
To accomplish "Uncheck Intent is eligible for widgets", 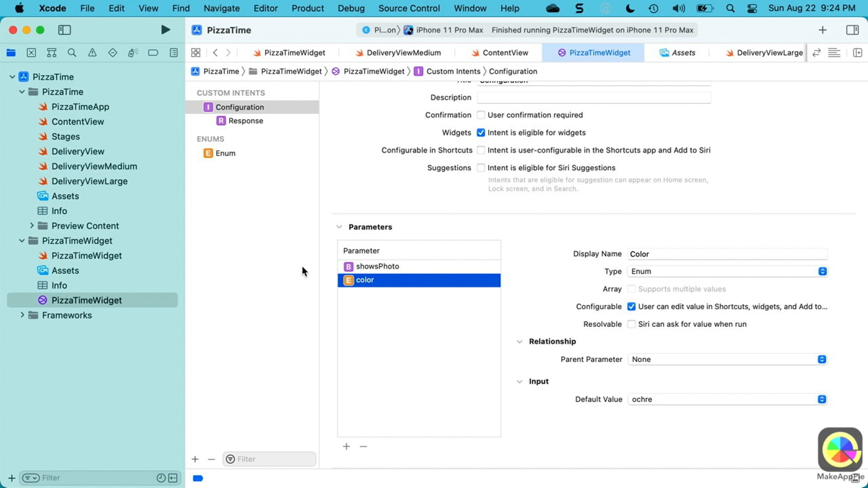I will (481, 133).
